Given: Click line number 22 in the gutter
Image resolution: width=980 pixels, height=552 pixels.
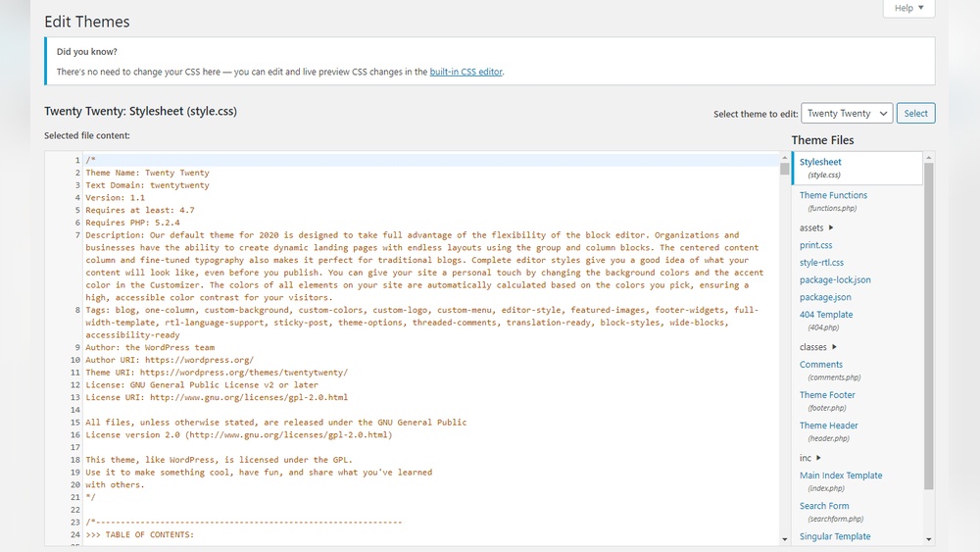Looking at the screenshot, I should pos(75,510).
